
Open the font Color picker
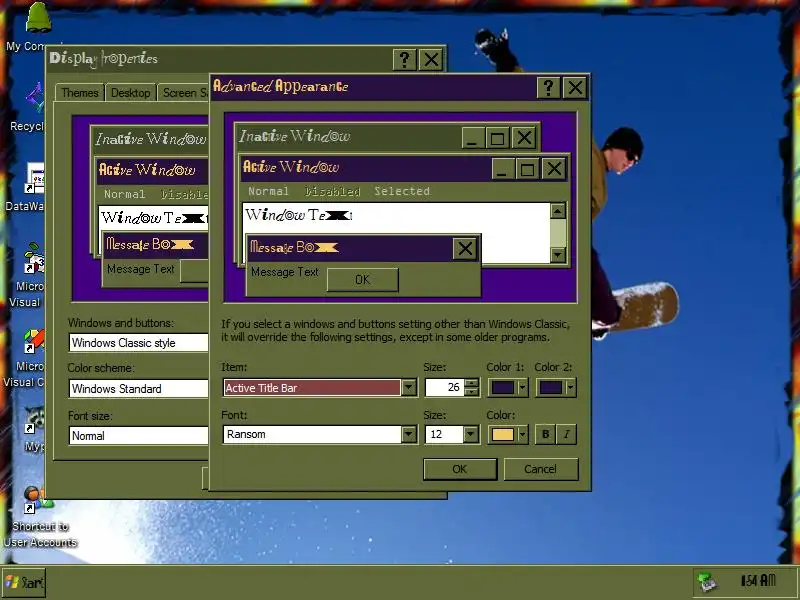coord(508,435)
